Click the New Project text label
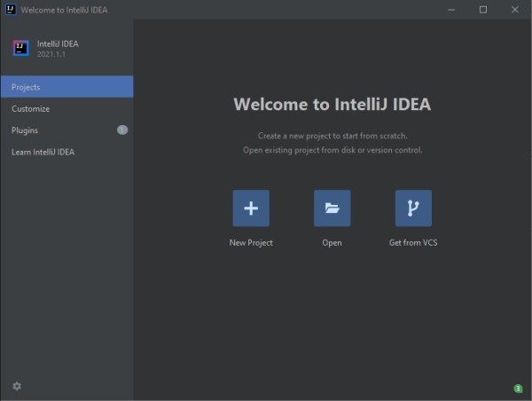Screen dimensions: 532x401 [251, 243]
